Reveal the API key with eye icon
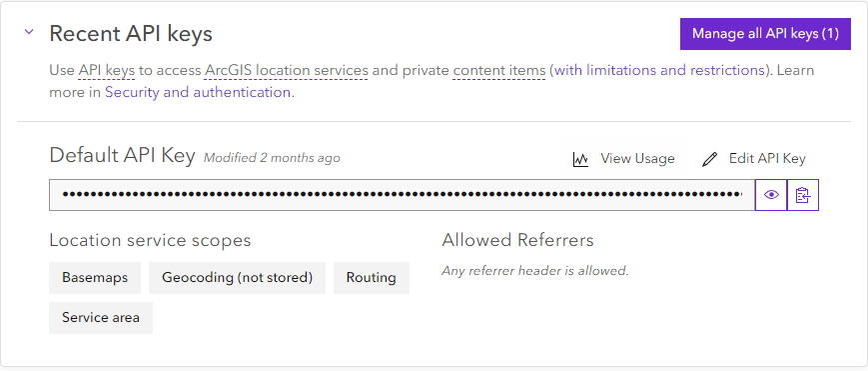 (x=771, y=195)
